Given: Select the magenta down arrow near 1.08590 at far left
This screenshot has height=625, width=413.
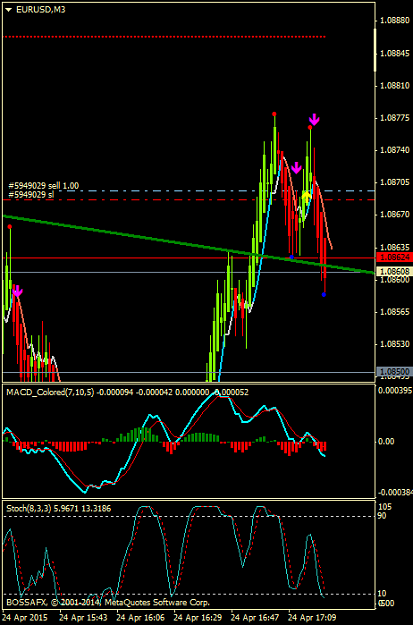Looking at the screenshot, I should tap(17, 292).
